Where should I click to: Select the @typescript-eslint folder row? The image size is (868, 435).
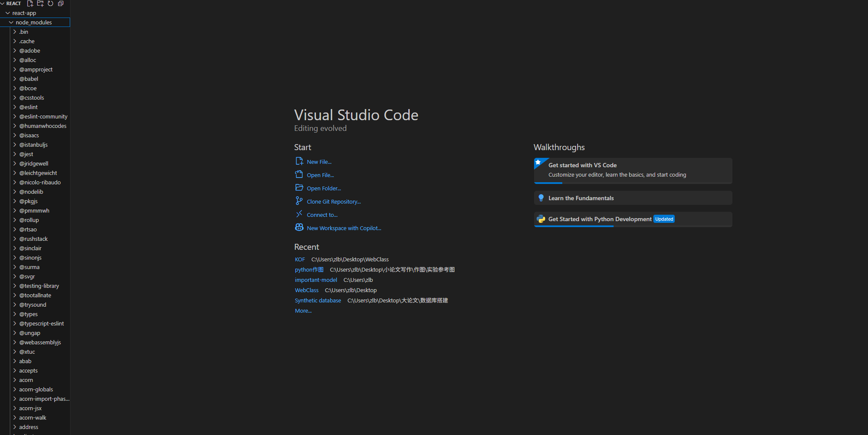click(x=35, y=323)
